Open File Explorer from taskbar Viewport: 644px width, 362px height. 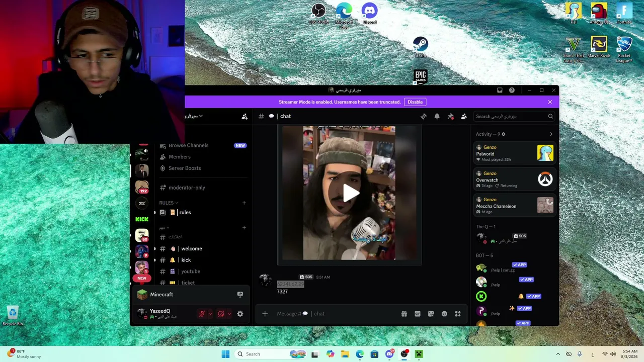pyautogui.click(x=345, y=354)
